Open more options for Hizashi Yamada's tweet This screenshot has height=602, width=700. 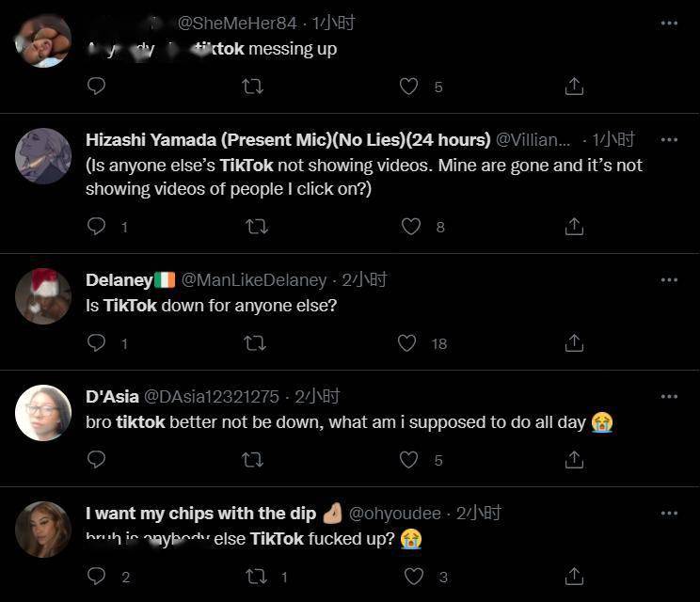tap(669, 140)
